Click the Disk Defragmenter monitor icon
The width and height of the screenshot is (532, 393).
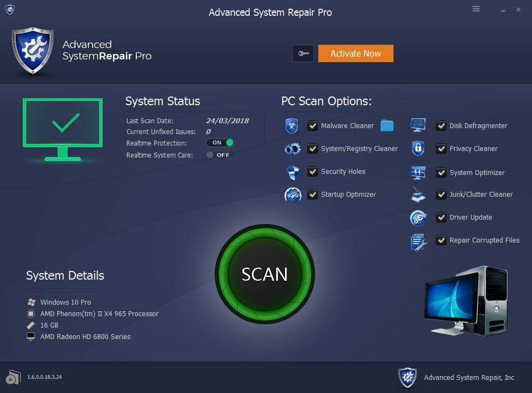tap(418, 125)
